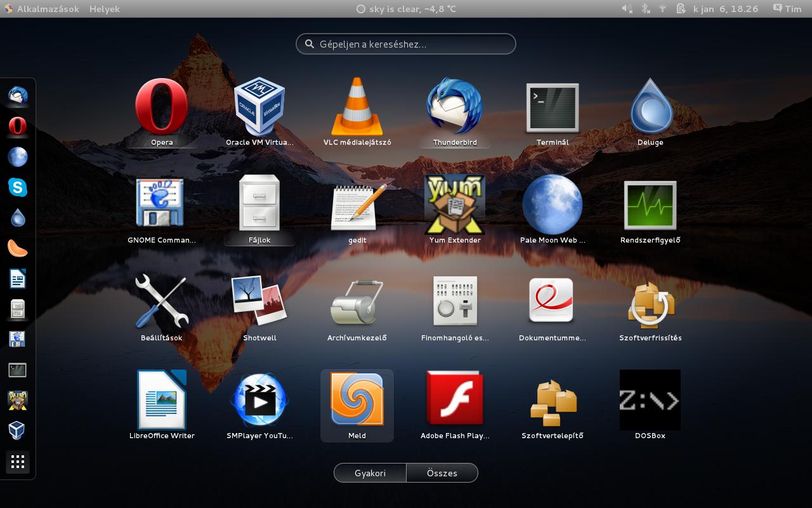
Task: Open the muted volume indicator
Action: pos(627,9)
